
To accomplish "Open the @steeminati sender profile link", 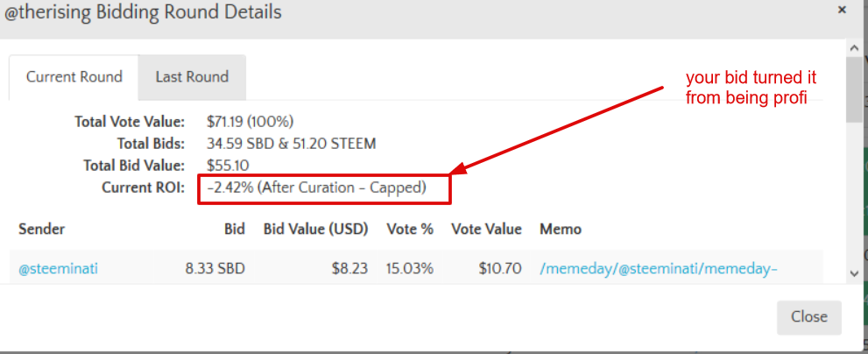I will click(x=59, y=269).
